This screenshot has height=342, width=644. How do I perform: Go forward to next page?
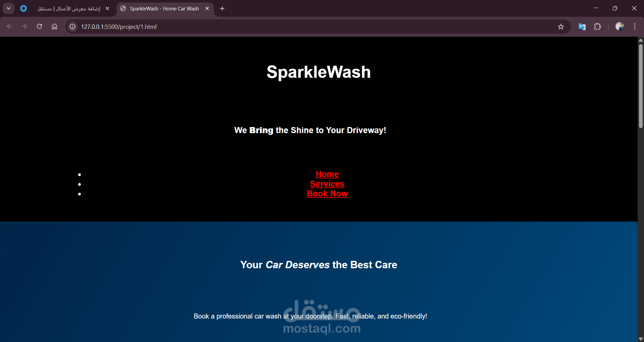(24, 26)
